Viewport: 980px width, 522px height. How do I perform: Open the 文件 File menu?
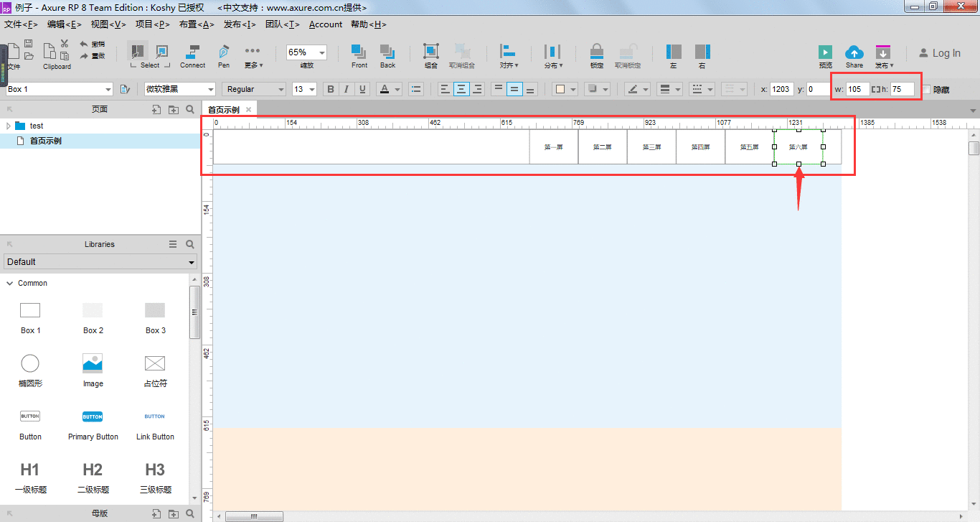(x=20, y=24)
